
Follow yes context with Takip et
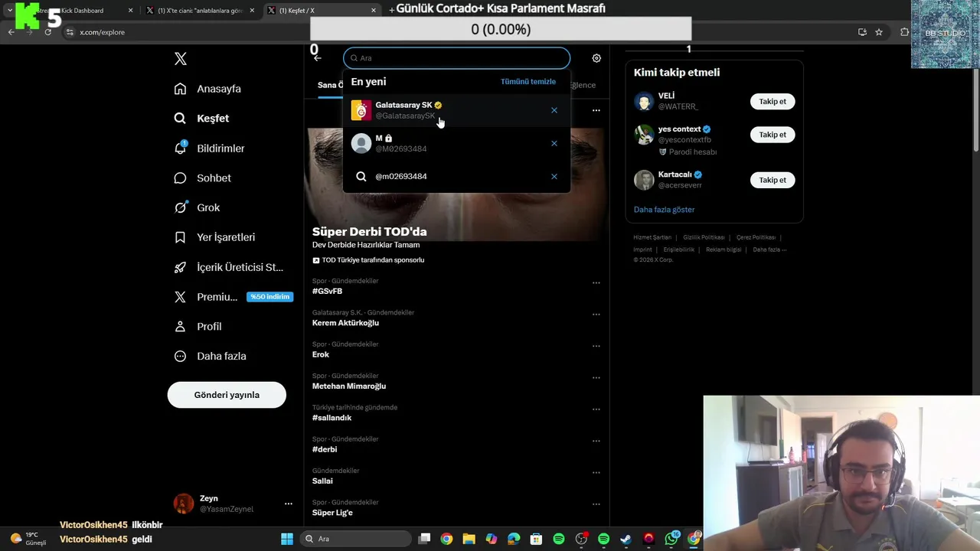(773, 135)
